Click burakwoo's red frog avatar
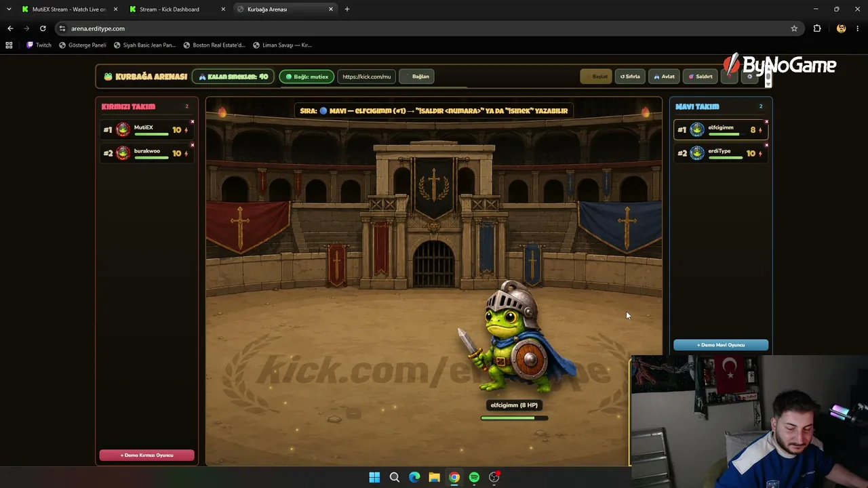868x488 pixels. tap(123, 153)
